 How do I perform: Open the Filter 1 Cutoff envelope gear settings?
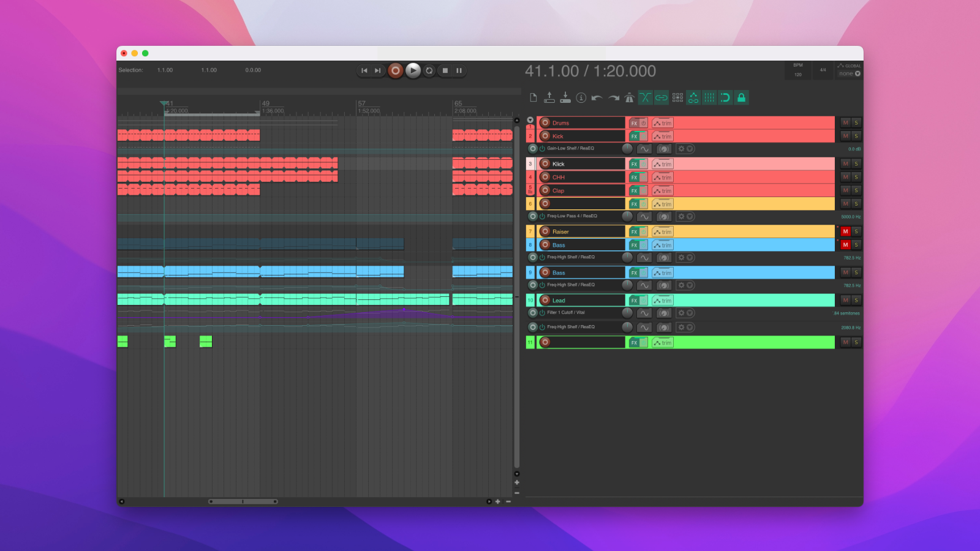[681, 313]
